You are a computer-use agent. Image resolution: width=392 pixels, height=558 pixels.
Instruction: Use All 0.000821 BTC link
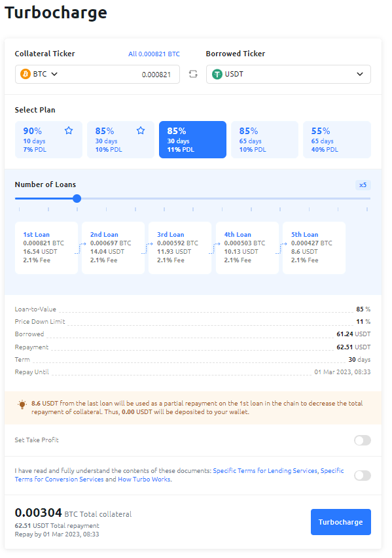click(x=154, y=54)
